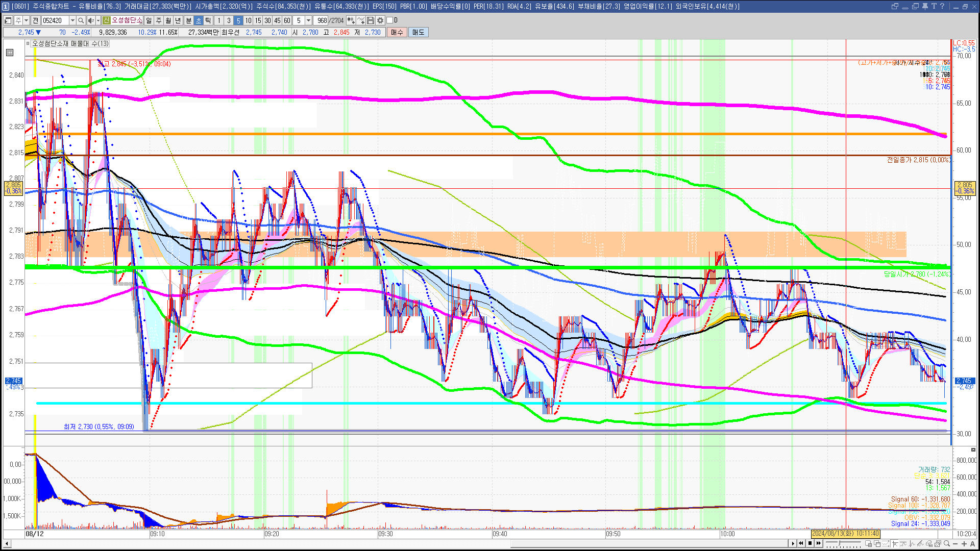Select the 분 (minute) period toggle
The image size is (980, 551).
point(188,20)
